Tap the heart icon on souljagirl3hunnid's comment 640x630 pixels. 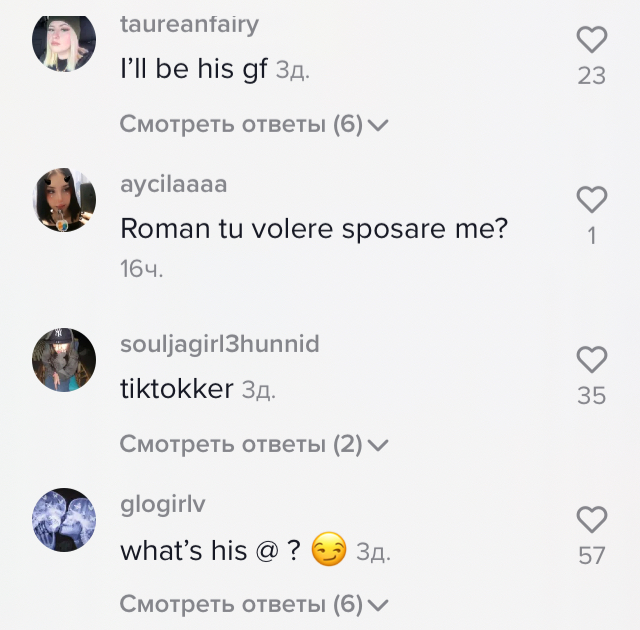(591, 359)
